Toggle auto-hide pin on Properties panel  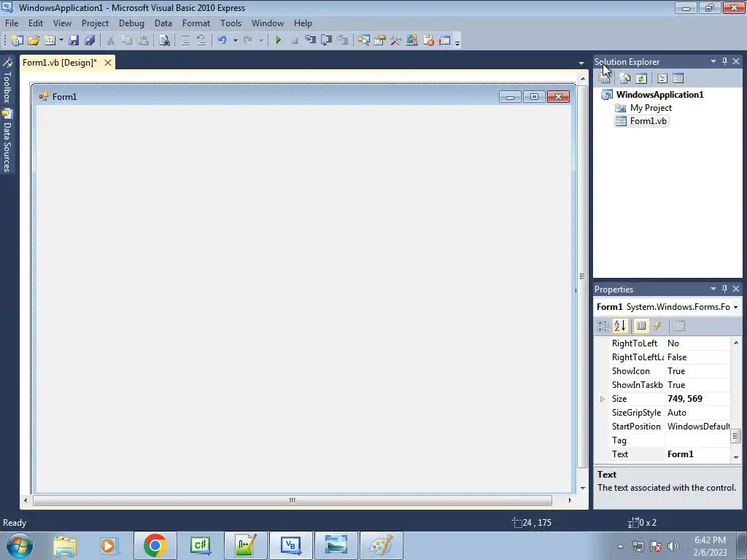[x=724, y=289]
